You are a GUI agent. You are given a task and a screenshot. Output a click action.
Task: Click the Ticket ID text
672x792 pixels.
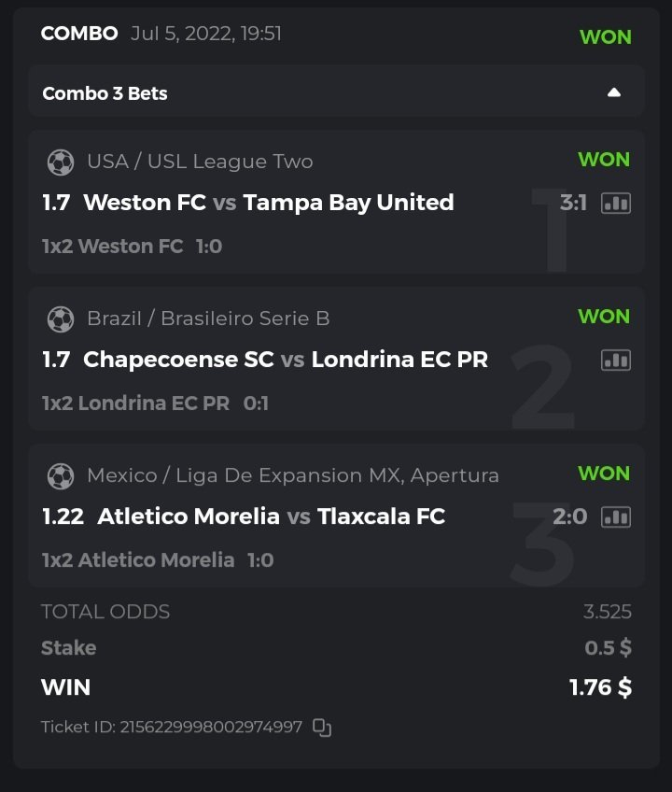(x=172, y=727)
